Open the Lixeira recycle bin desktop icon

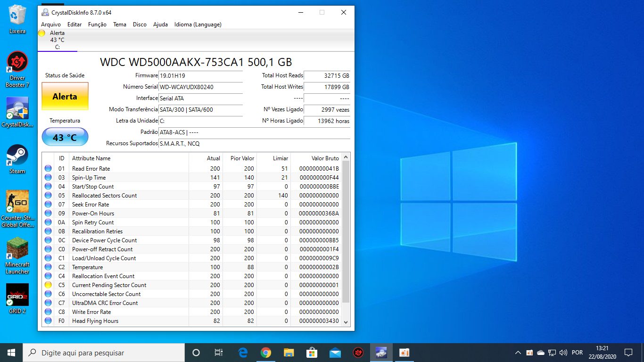point(17,19)
